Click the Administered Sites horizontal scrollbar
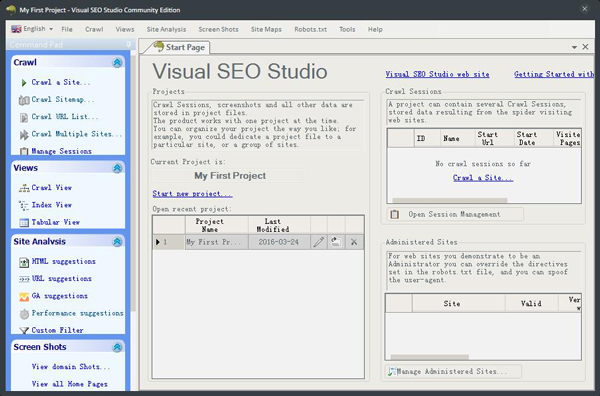600x396 pixels. (429, 357)
